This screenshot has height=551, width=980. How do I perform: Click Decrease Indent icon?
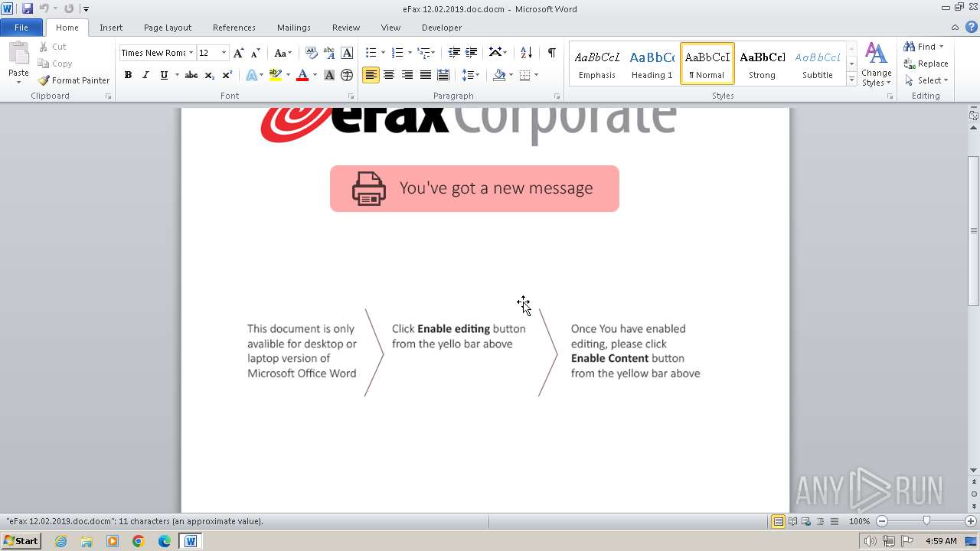[454, 53]
